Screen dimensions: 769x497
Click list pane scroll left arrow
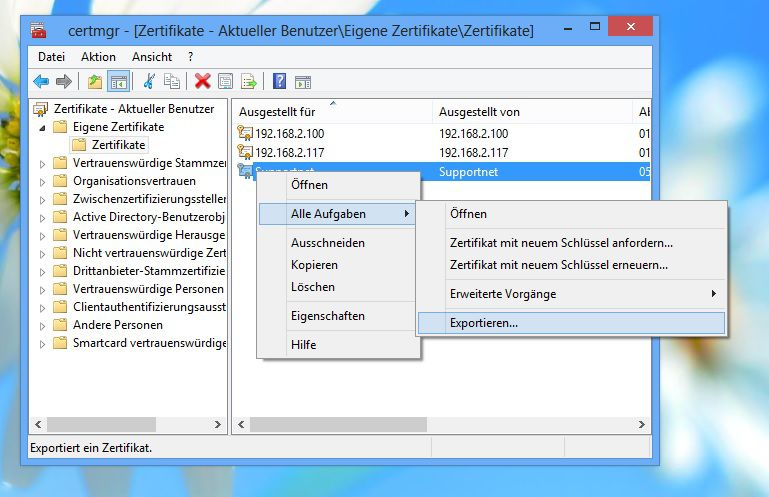coord(241,424)
